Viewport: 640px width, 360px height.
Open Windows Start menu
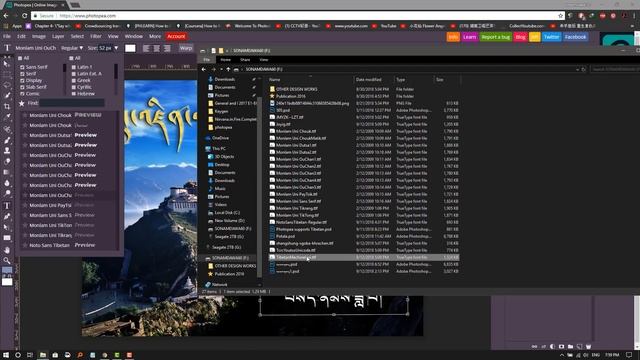(6, 355)
